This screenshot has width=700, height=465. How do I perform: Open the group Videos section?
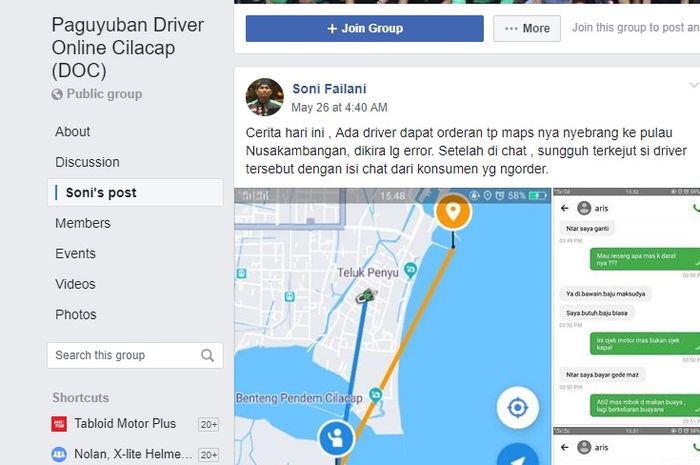click(x=75, y=284)
